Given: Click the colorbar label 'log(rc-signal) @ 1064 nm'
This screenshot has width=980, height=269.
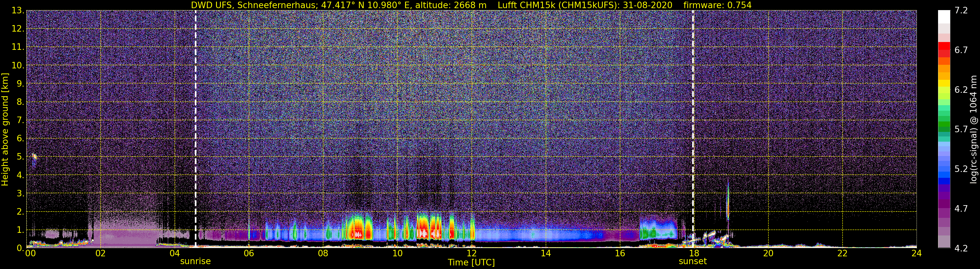Looking at the screenshot, I should tap(974, 129).
